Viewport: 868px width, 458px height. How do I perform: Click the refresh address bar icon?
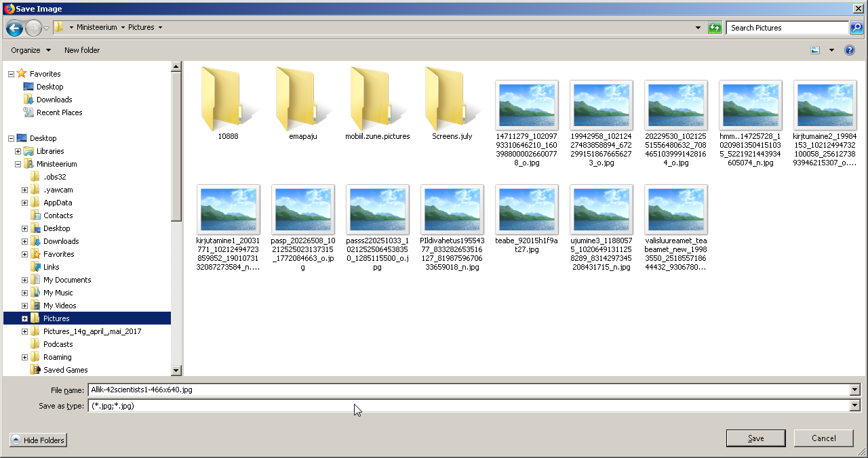click(x=715, y=28)
